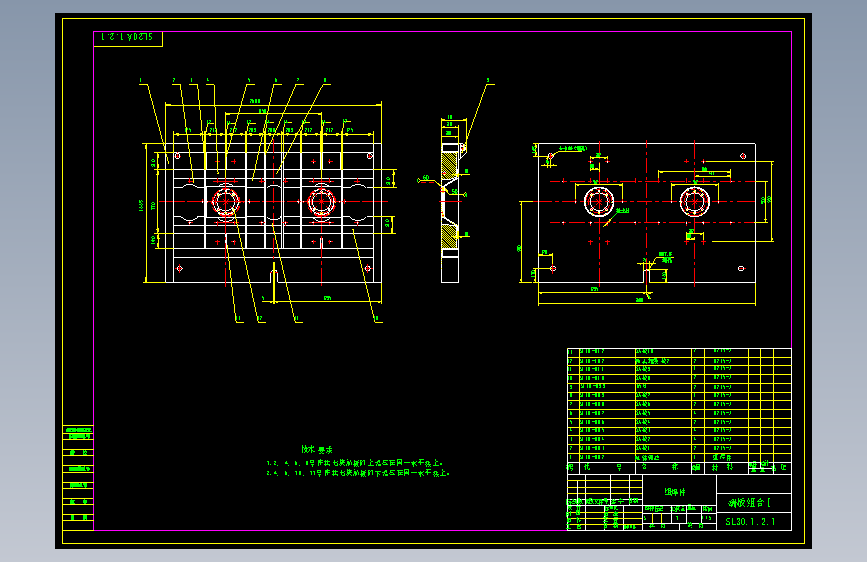Select the right circular flange in the right plate view

click(695, 201)
